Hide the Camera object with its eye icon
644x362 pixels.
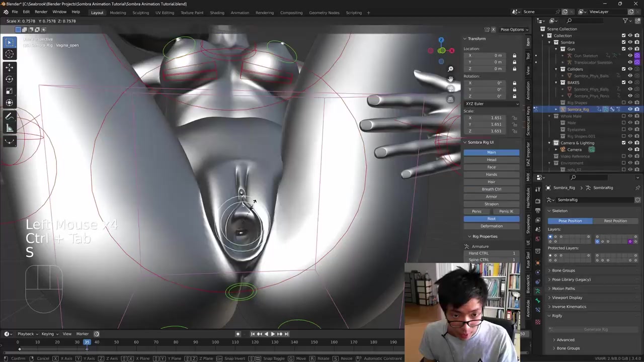coord(630,150)
